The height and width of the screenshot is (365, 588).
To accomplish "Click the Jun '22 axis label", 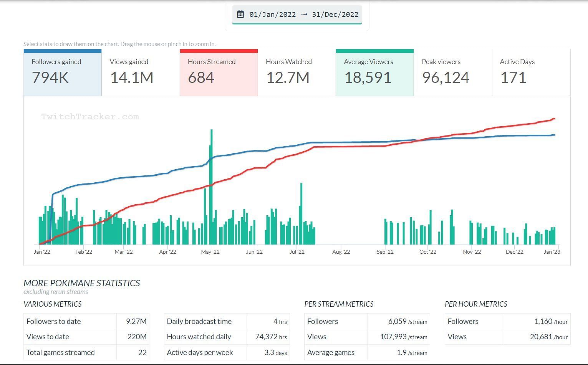I will tap(254, 252).
